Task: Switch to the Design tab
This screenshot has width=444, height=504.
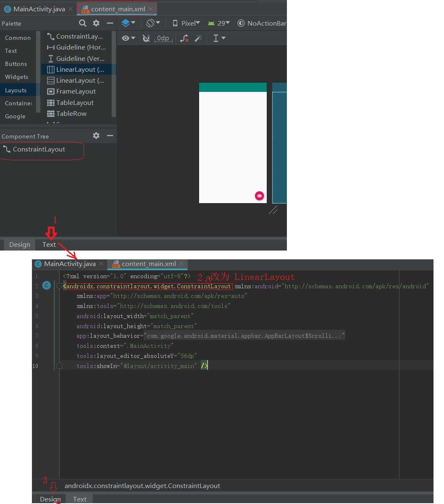Action: 19,244
